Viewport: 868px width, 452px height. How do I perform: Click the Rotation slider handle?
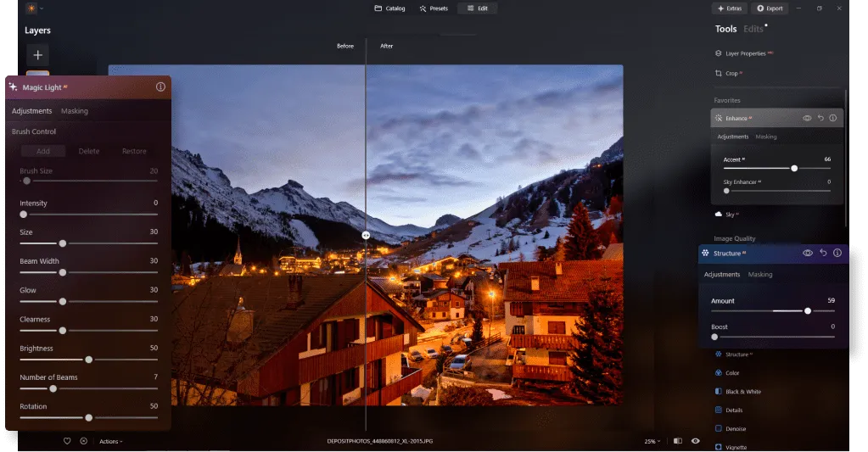(x=88, y=418)
